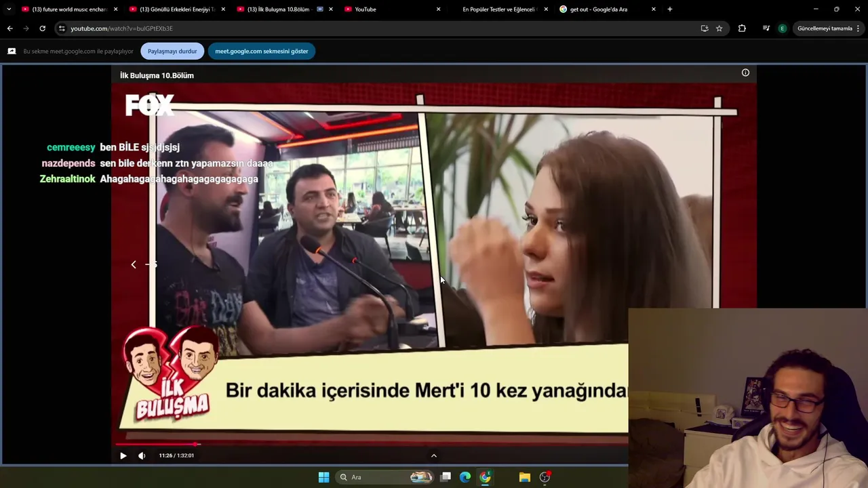The image size is (868, 488).
Task: Switch to future world music tab
Action: click(68, 9)
